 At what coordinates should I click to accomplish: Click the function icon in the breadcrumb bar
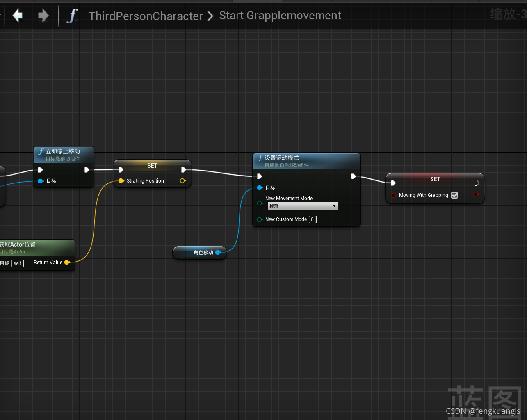[x=72, y=16]
